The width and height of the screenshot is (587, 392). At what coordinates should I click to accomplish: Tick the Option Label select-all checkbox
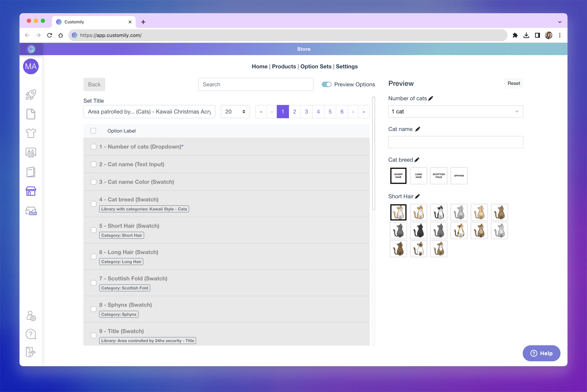pyautogui.click(x=93, y=131)
